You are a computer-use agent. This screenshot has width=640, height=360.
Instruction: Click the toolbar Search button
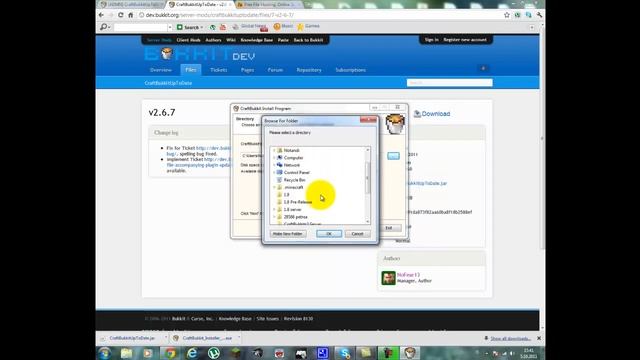(190, 27)
